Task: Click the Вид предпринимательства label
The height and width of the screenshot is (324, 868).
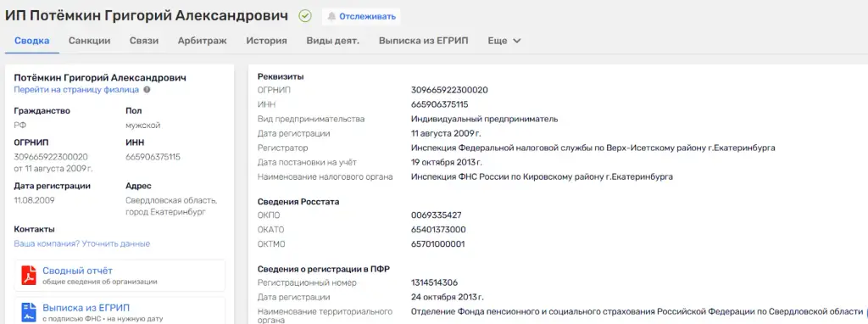Action: pyautogui.click(x=311, y=119)
